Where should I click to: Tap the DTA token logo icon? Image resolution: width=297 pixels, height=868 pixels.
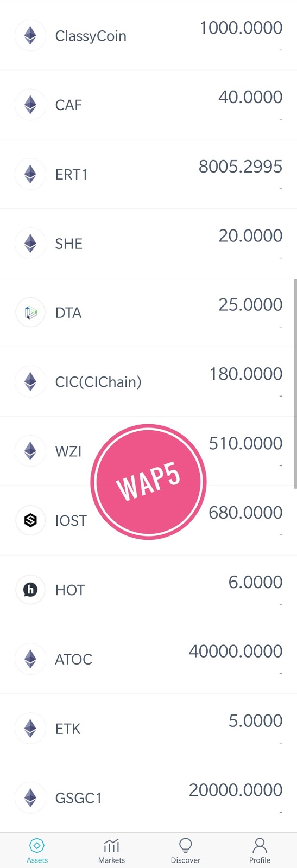pyautogui.click(x=30, y=312)
